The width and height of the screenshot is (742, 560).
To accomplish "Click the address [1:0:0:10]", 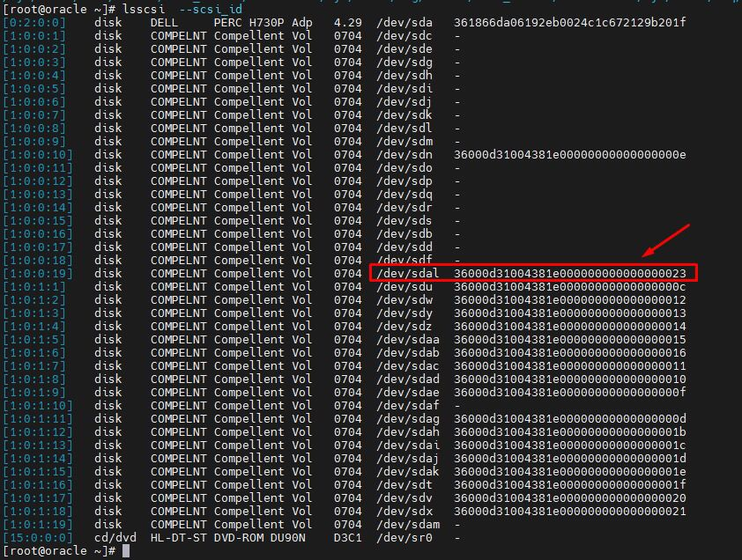I will [38, 155].
